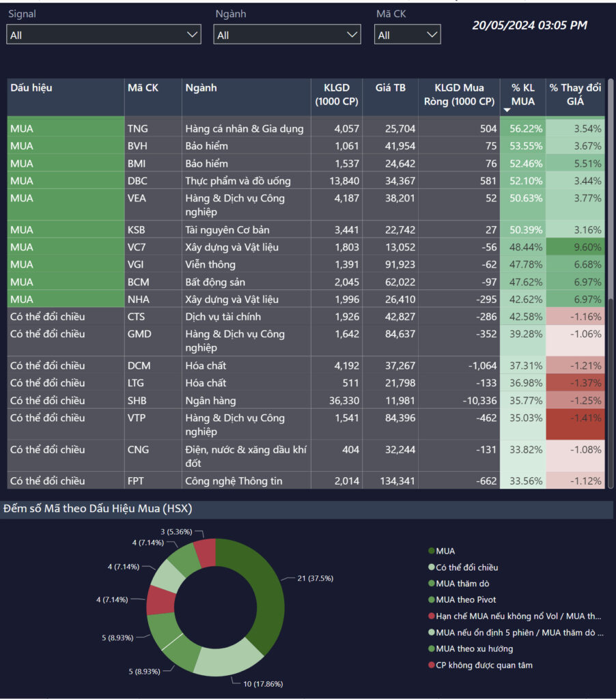The image size is (616, 699).
Task: Select the TNG stock code cell
Action: coord(137,128)
